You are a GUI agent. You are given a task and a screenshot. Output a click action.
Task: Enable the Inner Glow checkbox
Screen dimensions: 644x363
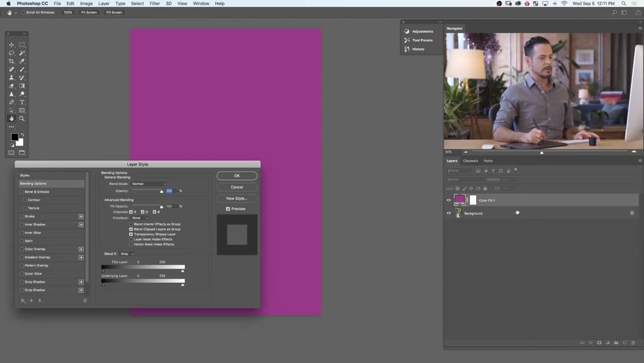coord(22,233)
